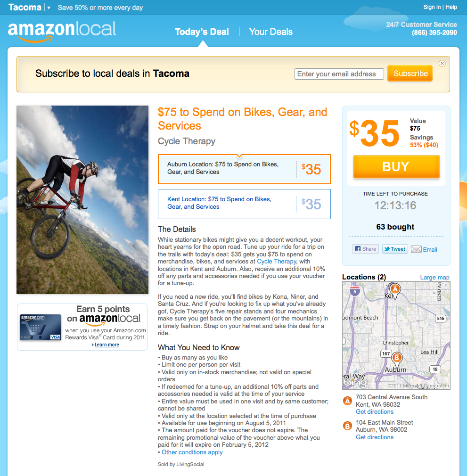Click map marker A in Kent
Screen dimensions: 467x476
point(395,289)
